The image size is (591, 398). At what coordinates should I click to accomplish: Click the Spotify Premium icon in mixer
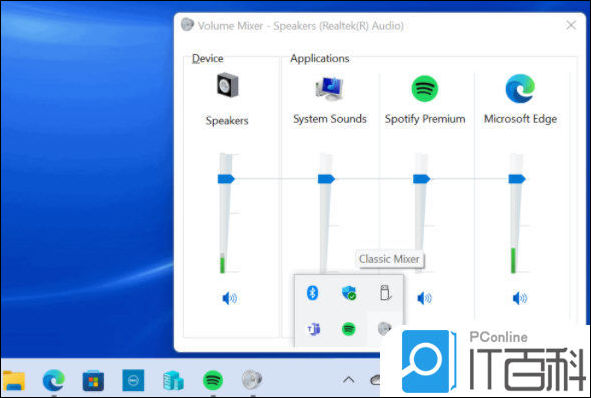[425, 89]
